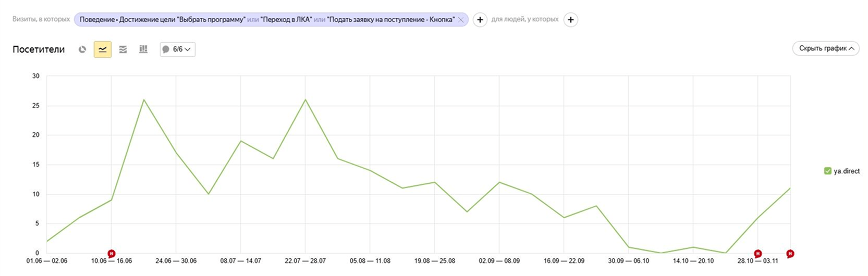Viewport: 868px width, 276px height.
Task: Remove the goal achievement filter chip
Action: click(x=461, y=20)
